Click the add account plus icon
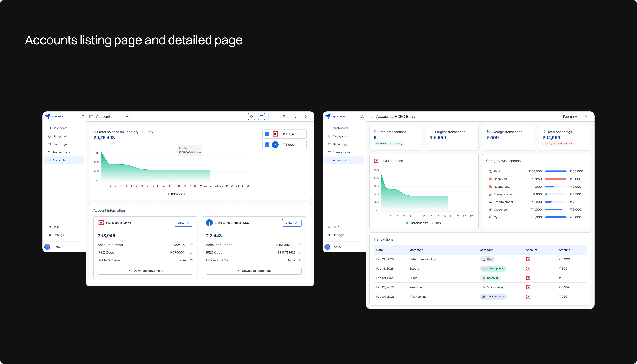 (127, 116)
